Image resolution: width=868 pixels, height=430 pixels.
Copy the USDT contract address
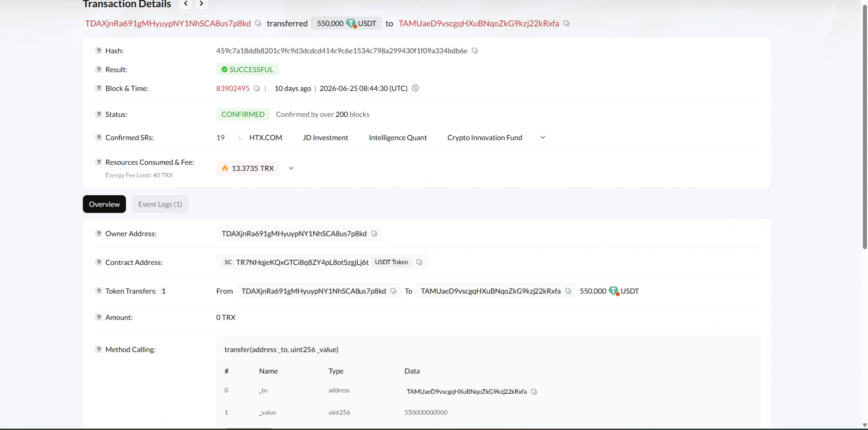click(419, 262)
